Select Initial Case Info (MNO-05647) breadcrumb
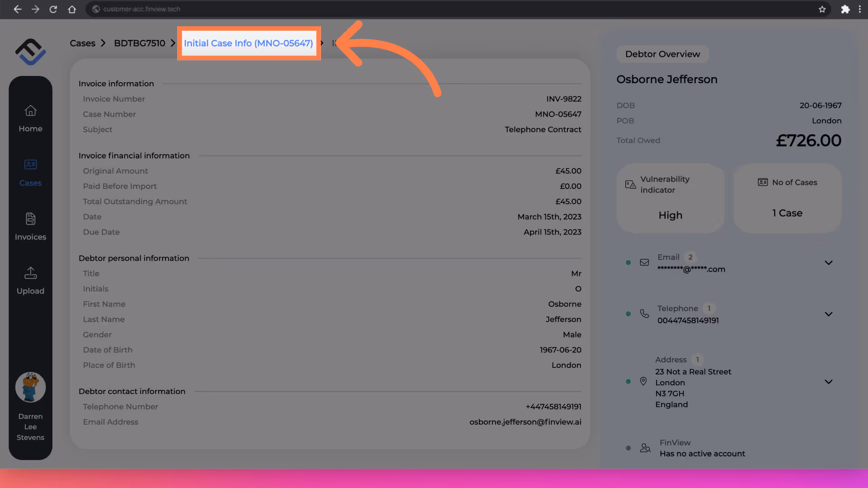The width and height of the screenshot is (868, 488). 248,43
